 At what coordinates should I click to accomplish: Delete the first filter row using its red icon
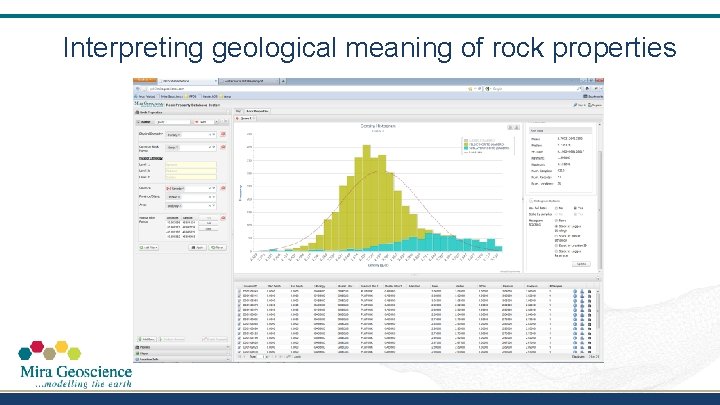pyautogui.click(x=223, y=135)
